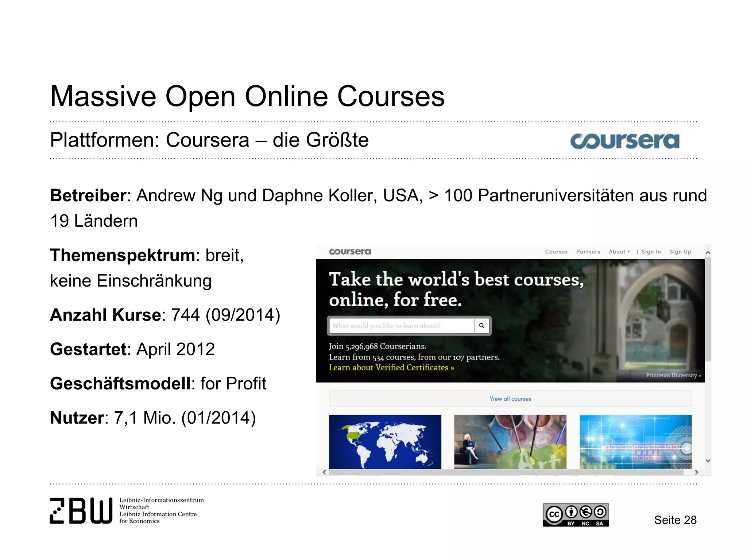Click the 'Learn from 534 courses' text line

(x=414, y=357)
